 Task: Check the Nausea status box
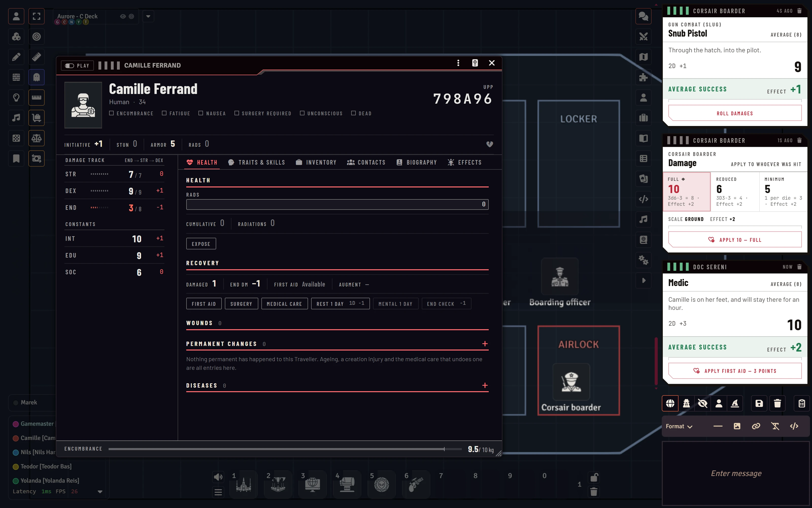point(201,113)
